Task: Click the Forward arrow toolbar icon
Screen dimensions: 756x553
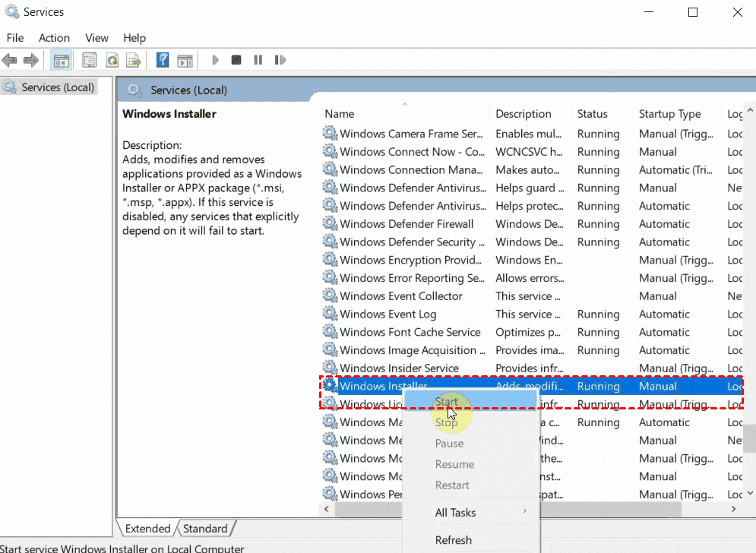Action: pos(31,60)
